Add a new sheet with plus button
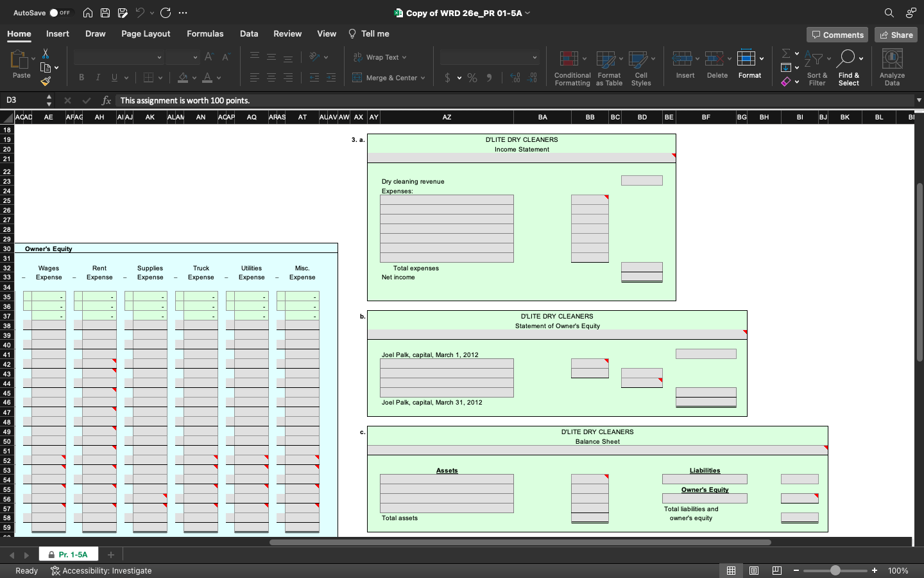The height and width of the screenshot is (578, 924). coord(110,554)
